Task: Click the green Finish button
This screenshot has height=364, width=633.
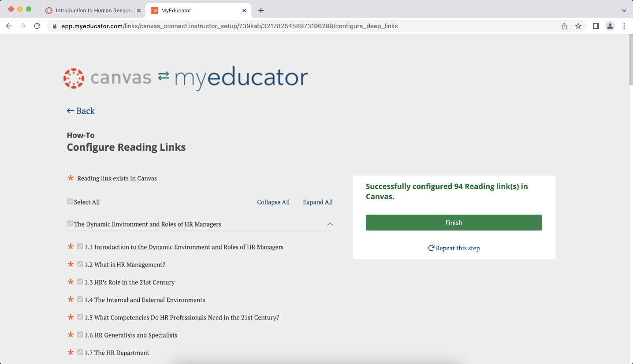Action: pyautogui.click(x=454, y=223)
